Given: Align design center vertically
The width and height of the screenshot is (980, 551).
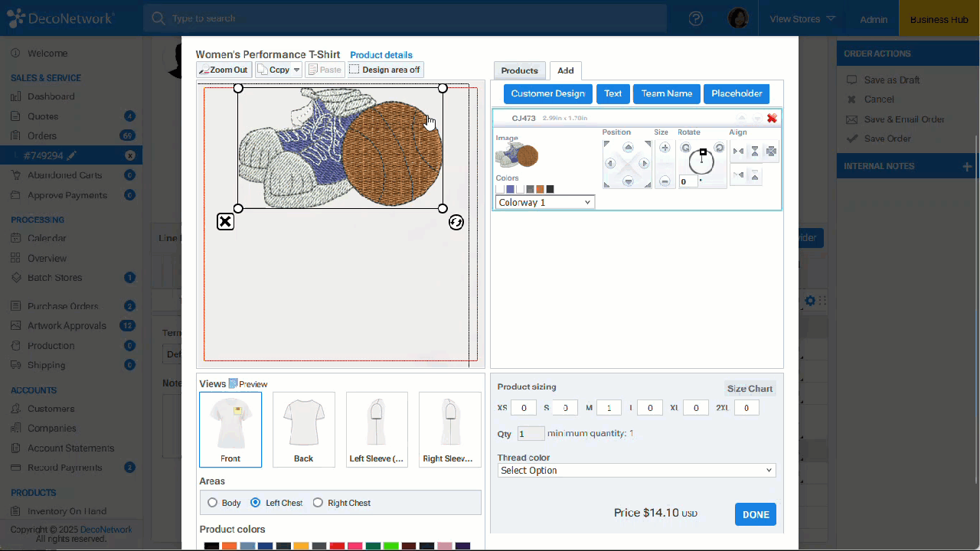Looking at the screenshot, I should point(755,151).
